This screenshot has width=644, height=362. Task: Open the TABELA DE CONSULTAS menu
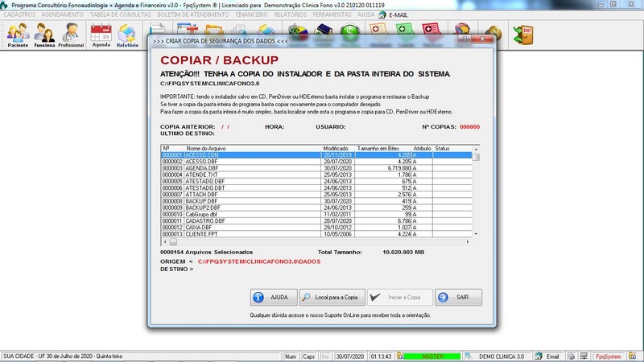121,14
